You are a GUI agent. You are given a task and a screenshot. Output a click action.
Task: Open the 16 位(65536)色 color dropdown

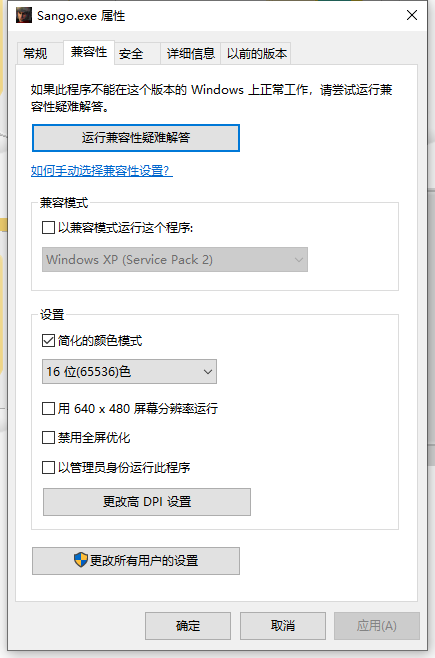point(129,371)
